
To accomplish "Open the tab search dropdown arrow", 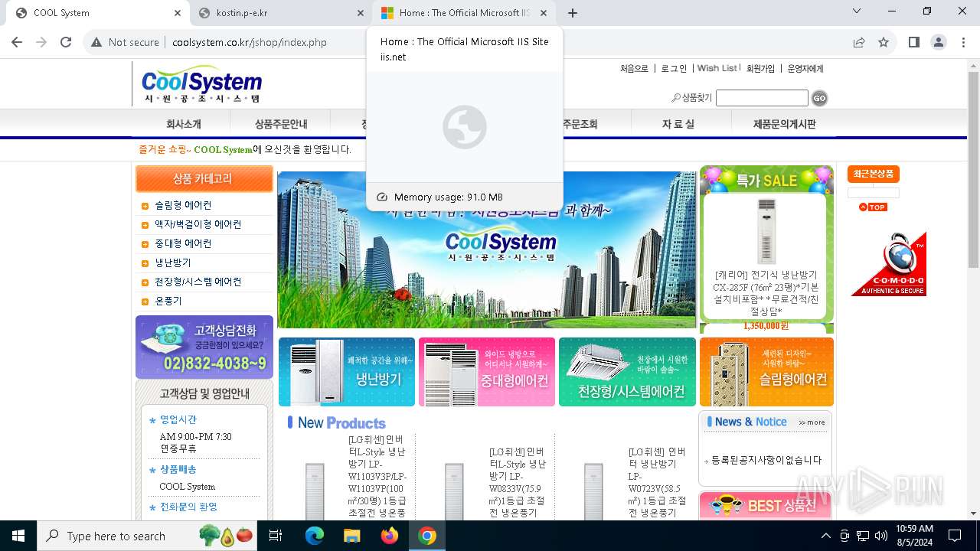I will [x=857, y=11].
